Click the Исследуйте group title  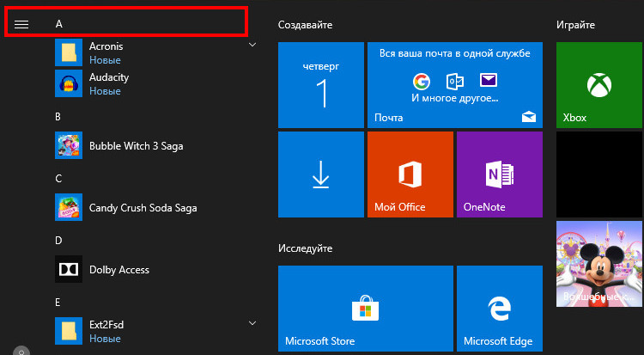click(x=305, y=248)
